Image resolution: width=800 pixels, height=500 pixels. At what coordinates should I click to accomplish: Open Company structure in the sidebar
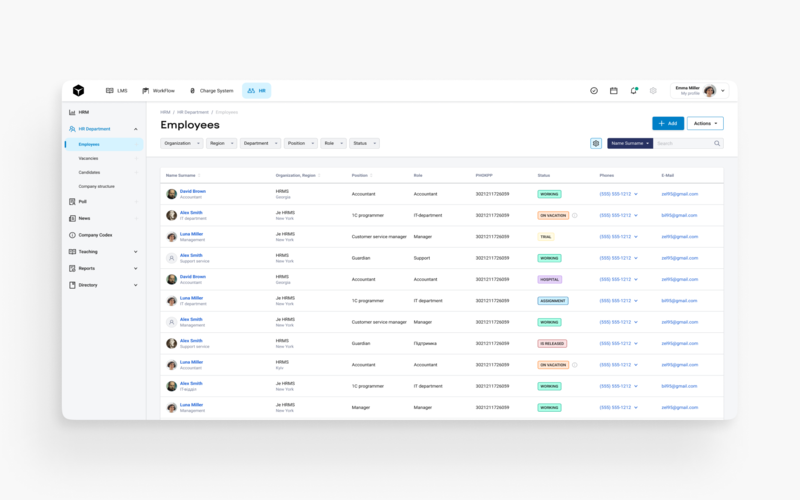tap(96, 187)
